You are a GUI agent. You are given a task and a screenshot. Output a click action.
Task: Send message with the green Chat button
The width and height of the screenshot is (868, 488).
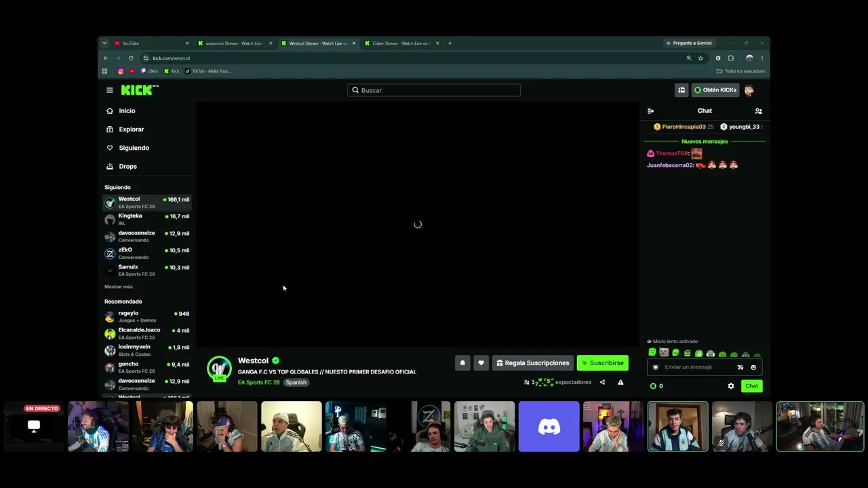click(x=751, y=386)
